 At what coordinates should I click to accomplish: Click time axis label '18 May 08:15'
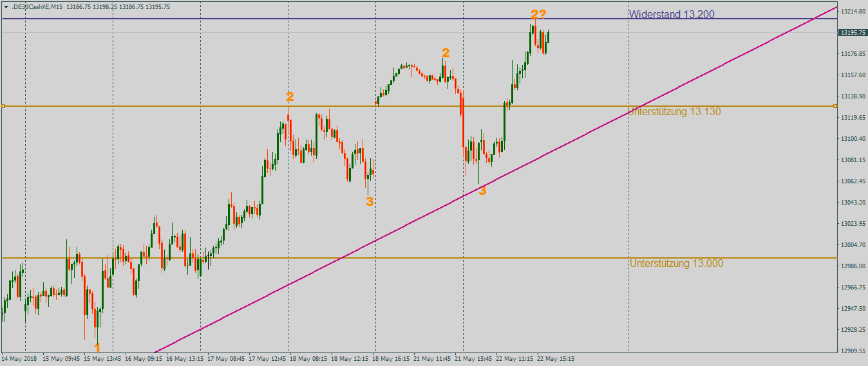(309, 359)
